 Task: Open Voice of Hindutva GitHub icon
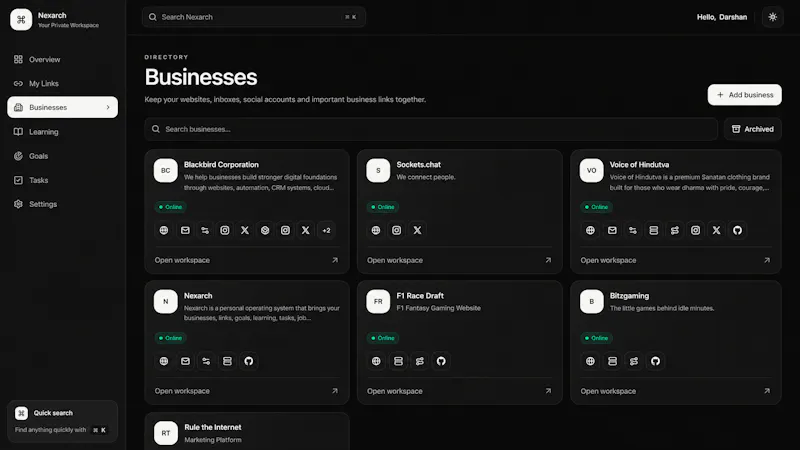click(737, 230)
